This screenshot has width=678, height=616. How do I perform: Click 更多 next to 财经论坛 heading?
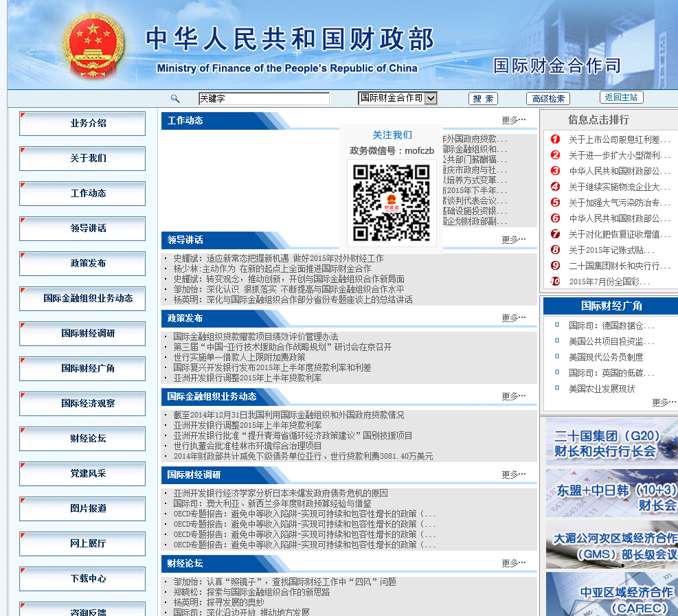514,563
